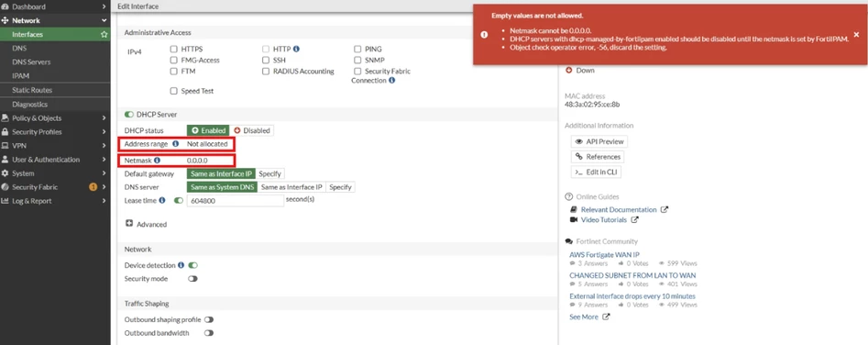
Task: Click the external link icon beside Relevant Documentation
Action: [665, 210]
